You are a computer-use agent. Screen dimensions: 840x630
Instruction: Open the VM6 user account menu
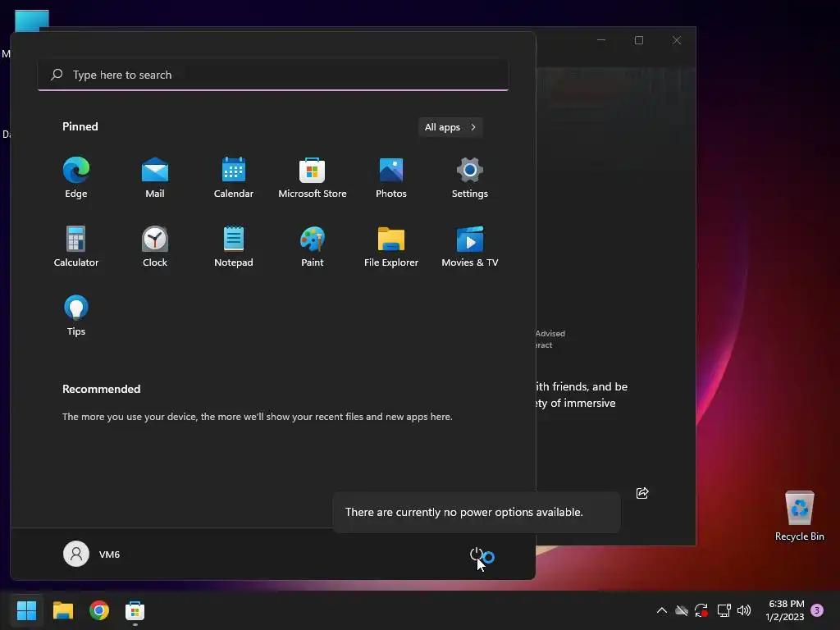(92, 554)
